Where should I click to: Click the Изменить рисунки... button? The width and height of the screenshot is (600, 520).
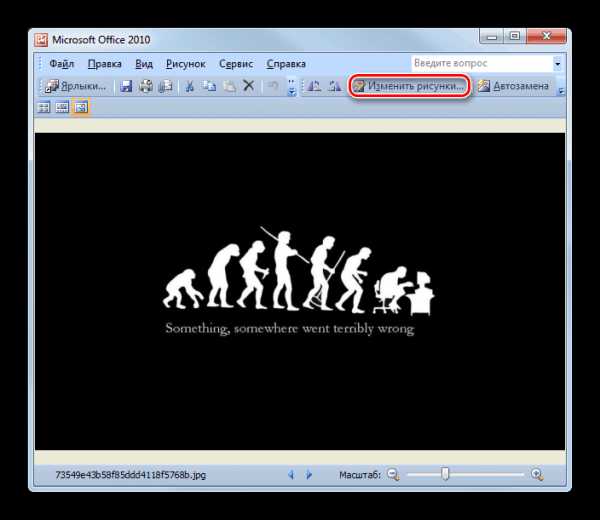coord(409,86)
